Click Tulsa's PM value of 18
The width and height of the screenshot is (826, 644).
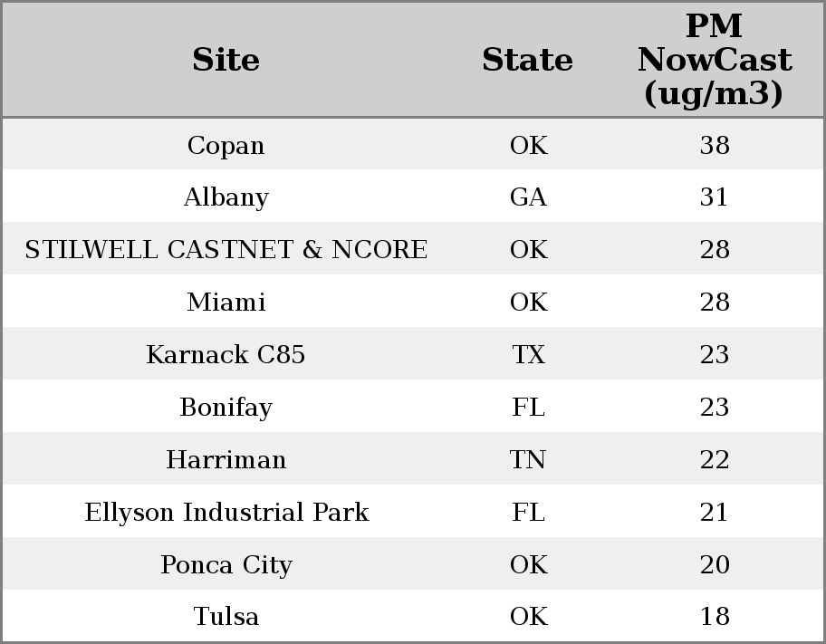(715, 617)
